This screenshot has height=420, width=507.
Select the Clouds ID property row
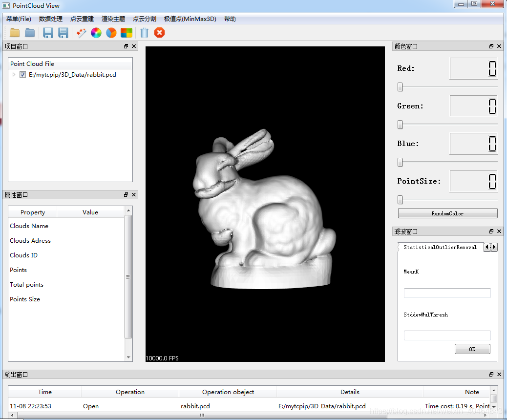(x=66, y=255)
